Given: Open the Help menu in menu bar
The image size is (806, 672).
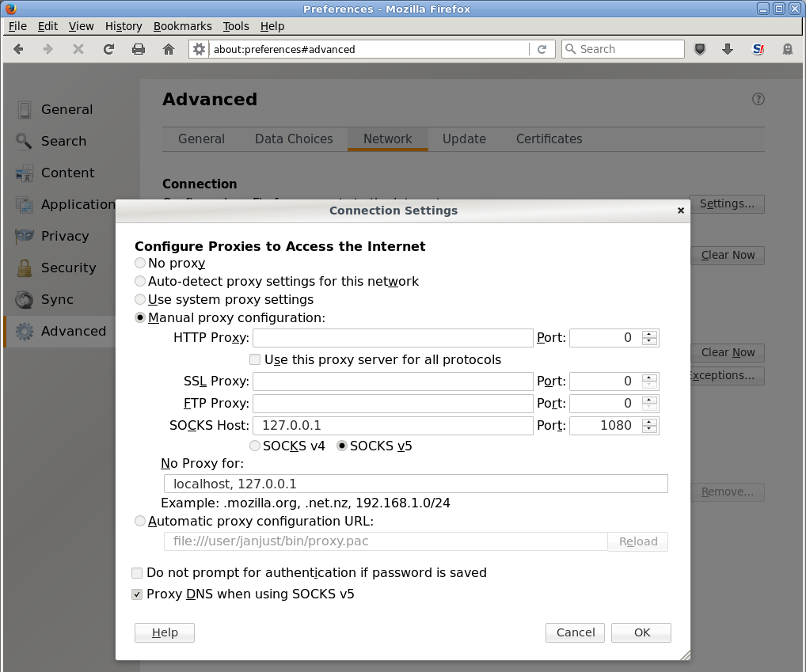Looking at the screenshot, I should [272, 26].
